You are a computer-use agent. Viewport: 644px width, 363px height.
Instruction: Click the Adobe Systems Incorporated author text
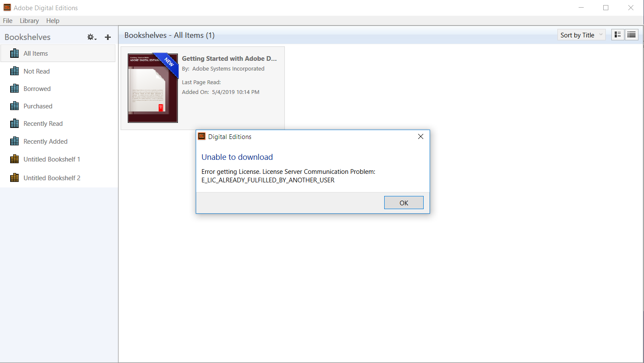pos(228,68)
